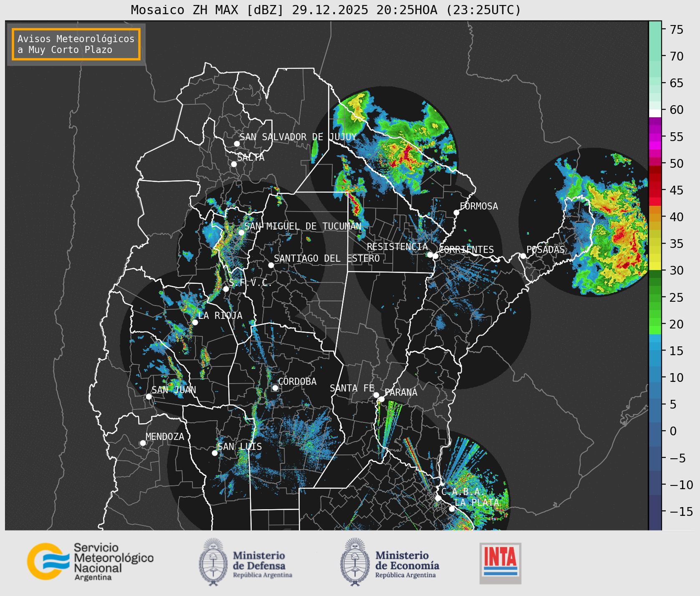Click the Santiago del Estero city dot
The height and width of the screenshot is (596, 700).
click(271, 265)
